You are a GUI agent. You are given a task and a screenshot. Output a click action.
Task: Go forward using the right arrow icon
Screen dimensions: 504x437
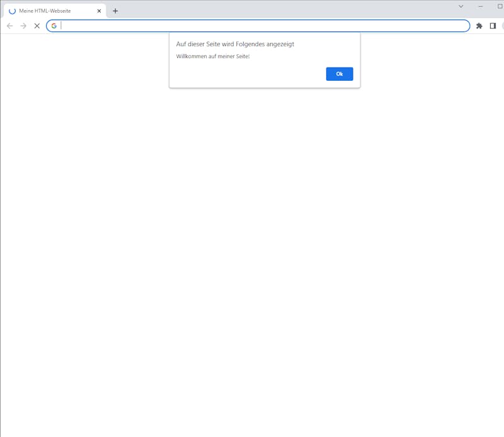pos(23,26)
